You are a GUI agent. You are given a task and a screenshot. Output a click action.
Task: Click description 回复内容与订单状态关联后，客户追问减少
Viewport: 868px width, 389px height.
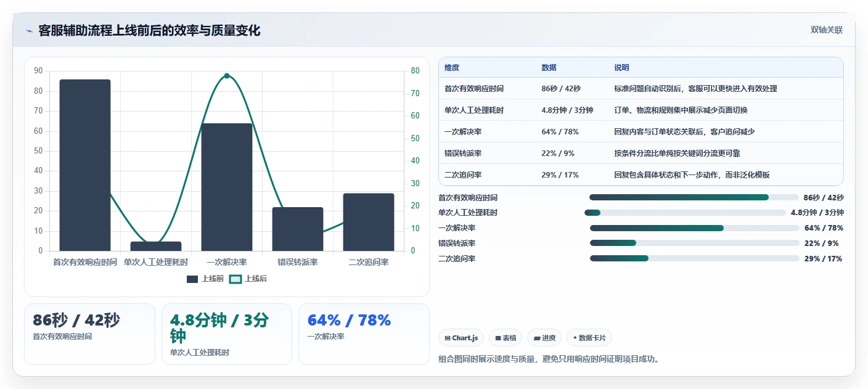coord(684,132)
